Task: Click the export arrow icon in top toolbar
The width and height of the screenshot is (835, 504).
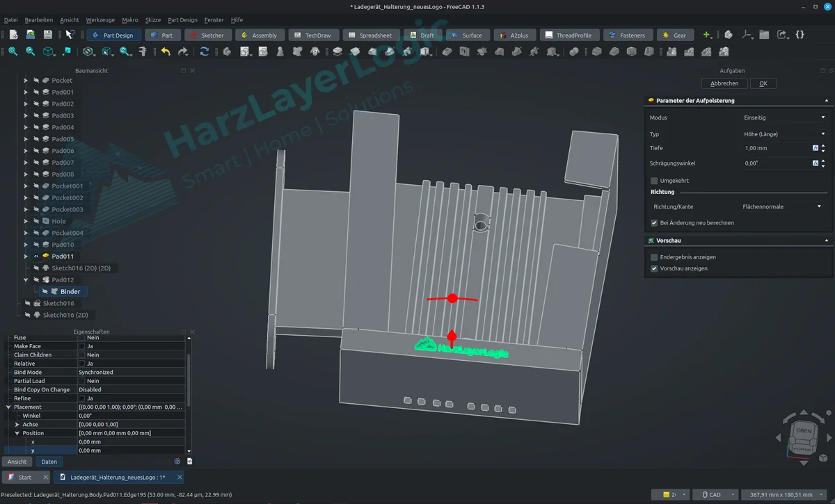Action: [x=782, y=35]
